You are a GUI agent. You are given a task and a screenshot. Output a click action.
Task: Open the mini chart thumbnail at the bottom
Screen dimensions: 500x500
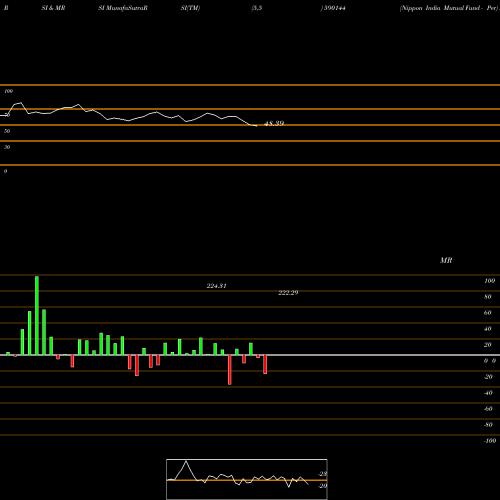tap(247, 479)
